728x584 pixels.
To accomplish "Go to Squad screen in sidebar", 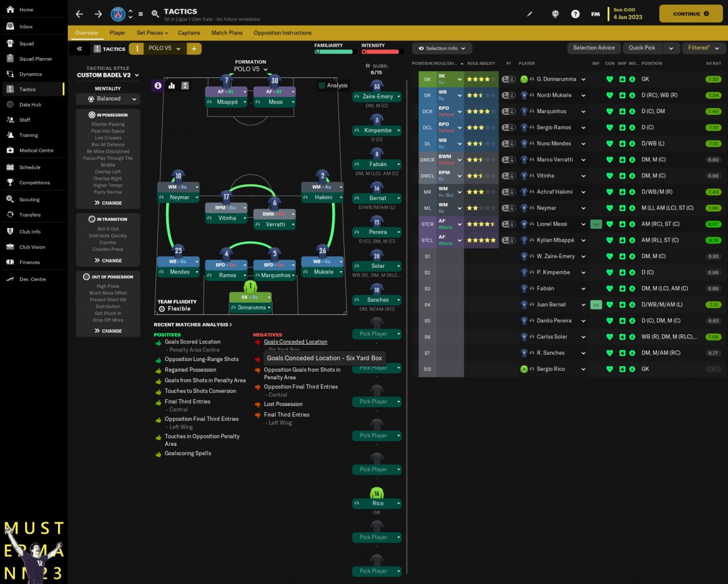I will click(27, 43).
